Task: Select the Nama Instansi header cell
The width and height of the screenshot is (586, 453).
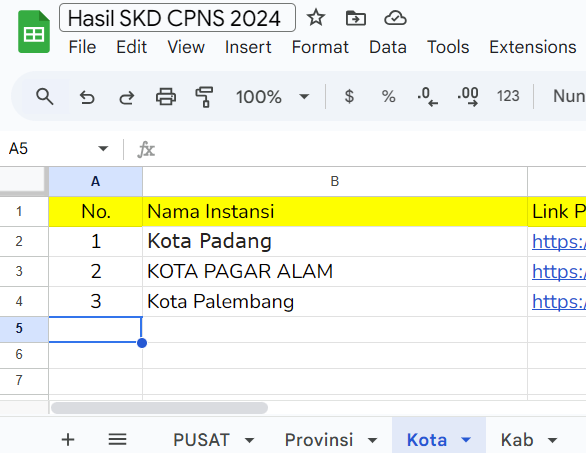Action: click(x=335, y=212)
